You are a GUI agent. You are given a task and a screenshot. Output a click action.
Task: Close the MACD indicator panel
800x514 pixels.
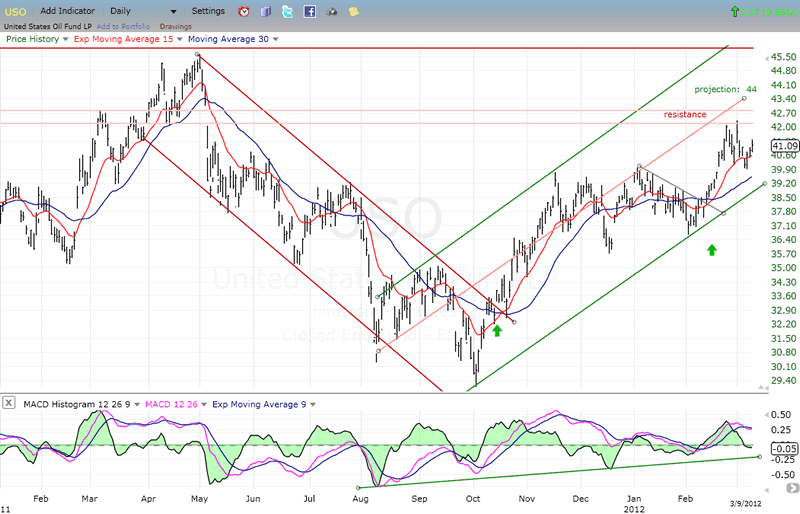pos(8,402)
